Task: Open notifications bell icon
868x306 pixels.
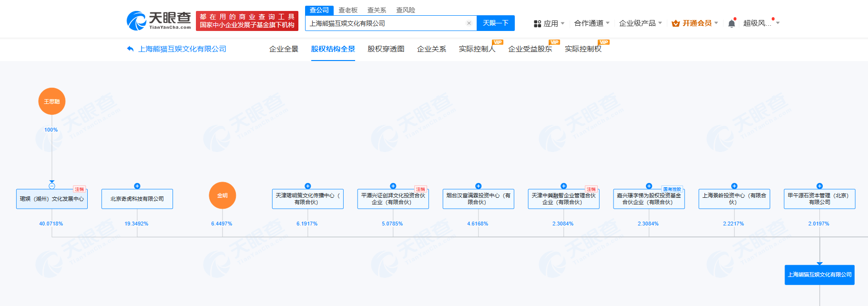Action: pyautogui.click(x=732, y=23)
